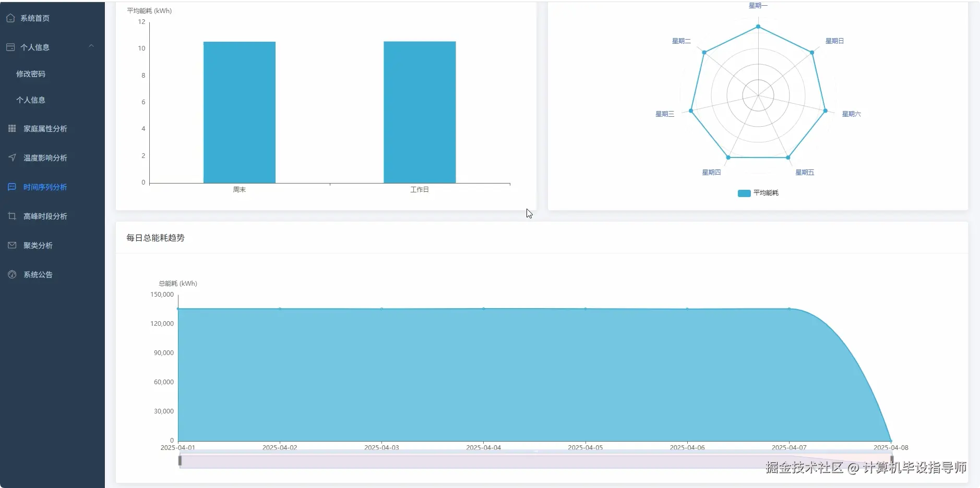
Task: Click the 2025-04-02 data point on trend line
Action: tap(280, 309)
